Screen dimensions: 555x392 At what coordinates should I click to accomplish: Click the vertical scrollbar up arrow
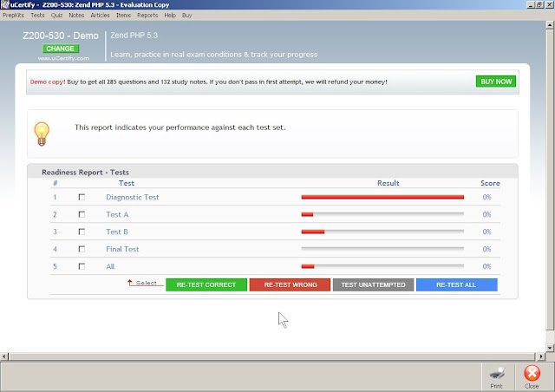(550, 25)
